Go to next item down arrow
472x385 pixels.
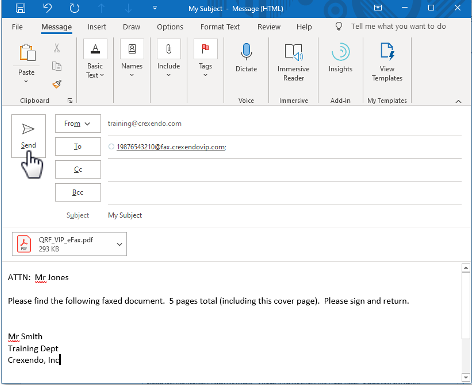[x=128, y=8]
